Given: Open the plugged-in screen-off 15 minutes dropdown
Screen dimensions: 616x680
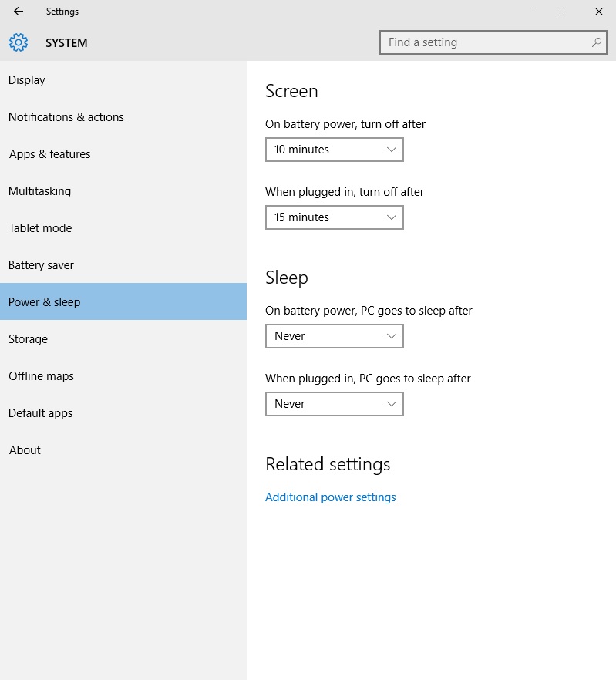Looking at the screenshot, I should click(x=335, y=217).
